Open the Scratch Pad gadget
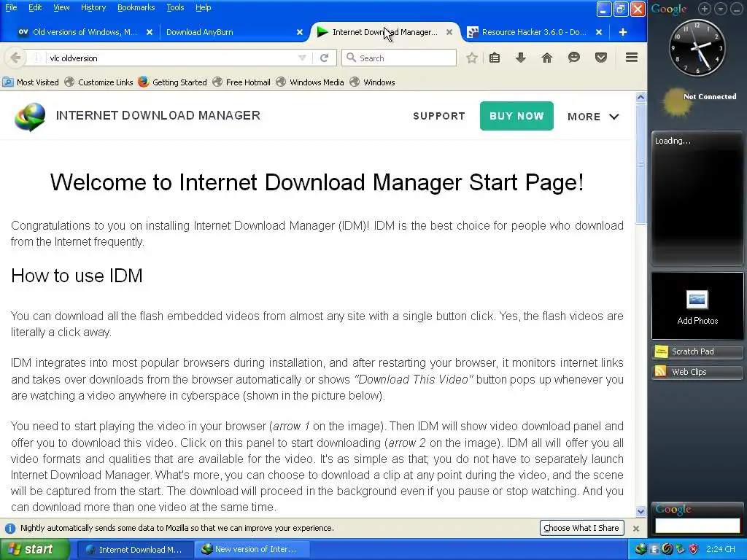This screenshot has width=747, height=560. point(697,351)
